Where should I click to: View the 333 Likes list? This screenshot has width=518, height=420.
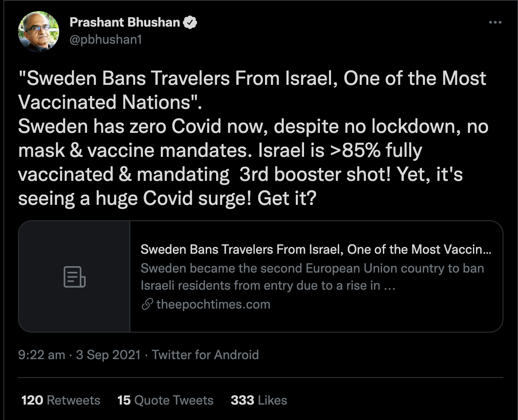[x=259, y=400]
